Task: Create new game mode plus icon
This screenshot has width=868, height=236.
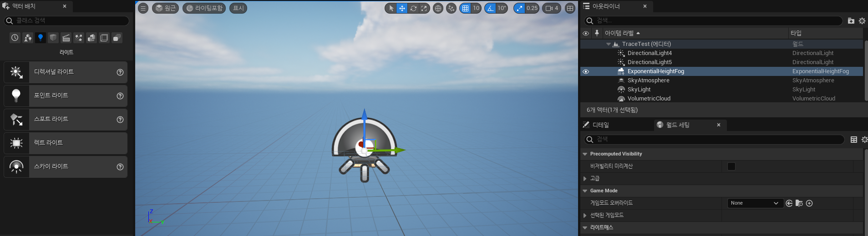Action: (x=809, y=203)
